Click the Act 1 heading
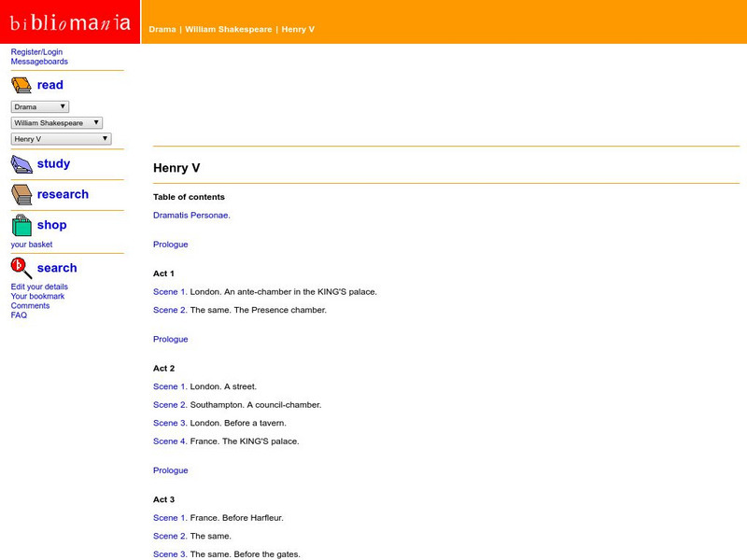The width and height of the screenshot is (747, 560). click(x=164, y=273)
